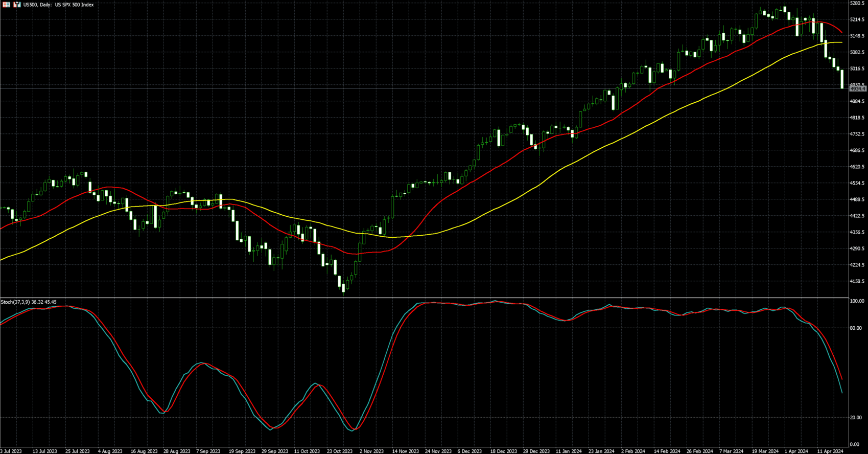Image resolution: width=868 pixels, height=454 pixels.
Task: Open the One Click Trading panel icon
Action: point(17,5)
